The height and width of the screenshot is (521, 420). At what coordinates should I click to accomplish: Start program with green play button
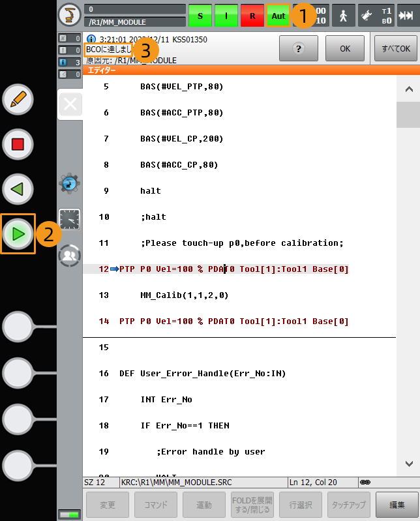click(18, 234)
